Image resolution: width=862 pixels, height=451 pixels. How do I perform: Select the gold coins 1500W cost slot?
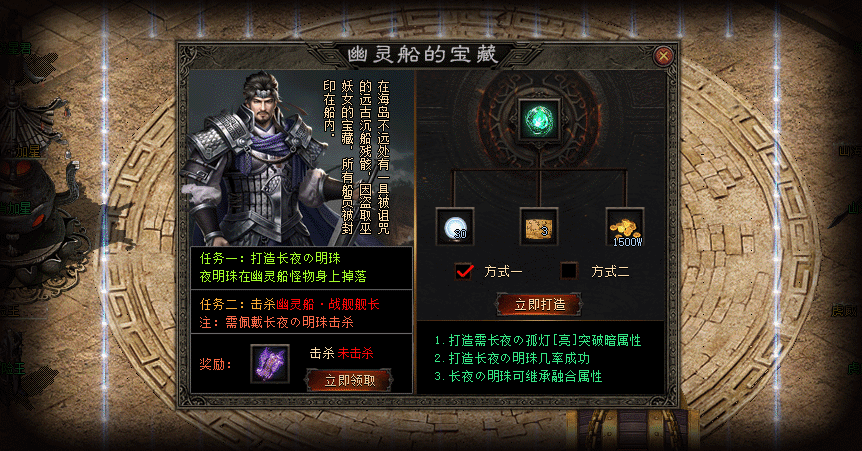(x=625, y=226)
